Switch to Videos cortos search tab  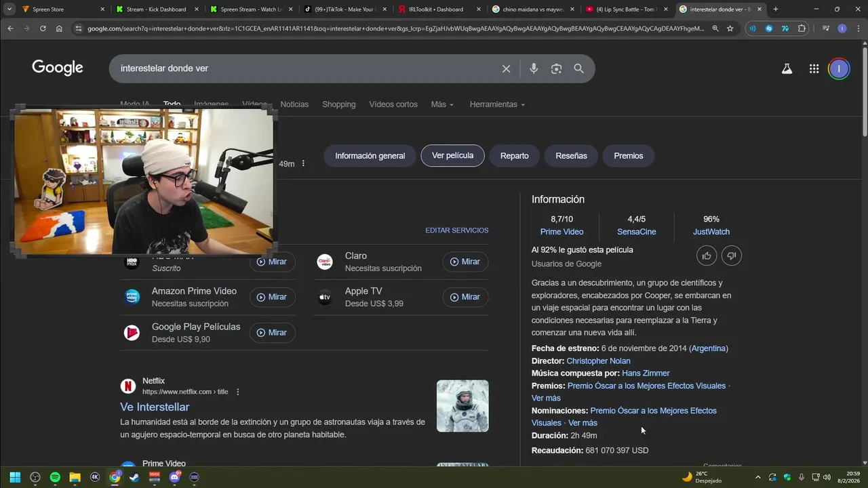tap(393, 104)
